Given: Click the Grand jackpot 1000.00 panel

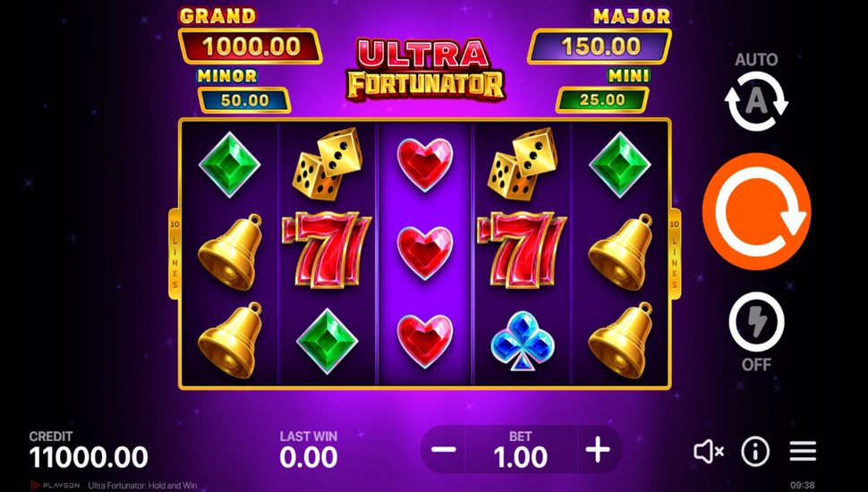Looking at the screenshot, I should (251, 47).
